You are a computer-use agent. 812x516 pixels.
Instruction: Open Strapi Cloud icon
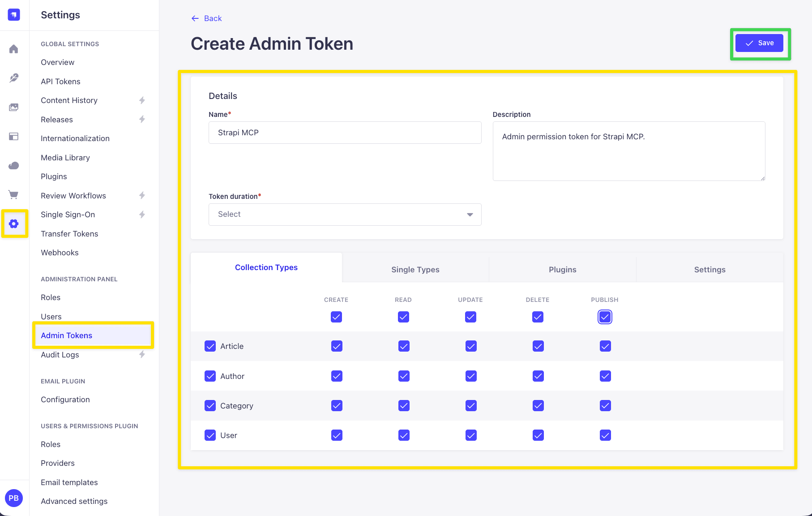[x=14, y=166]
